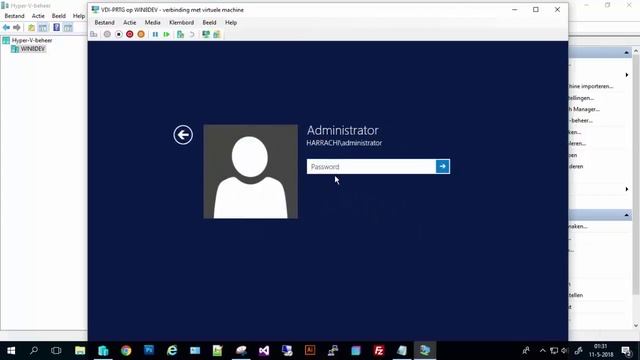Open the Klembord menu
640x360 pixels.
(x=182, y=22)
